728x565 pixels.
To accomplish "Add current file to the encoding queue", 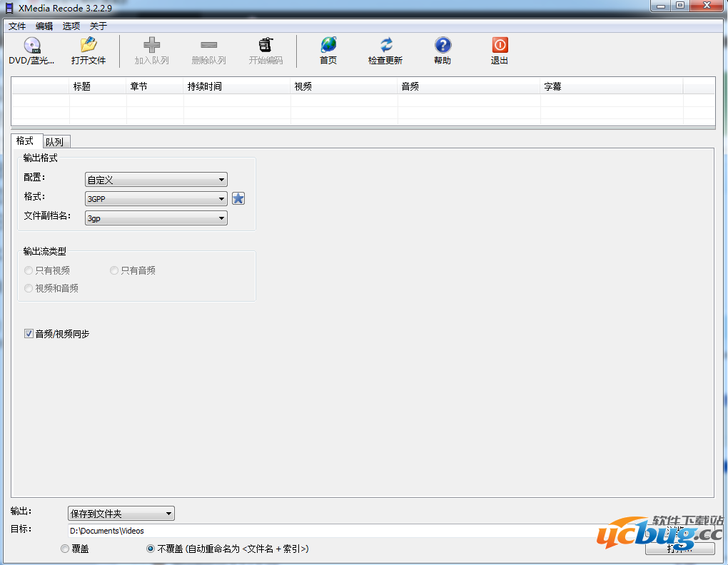I will [151, 51].
